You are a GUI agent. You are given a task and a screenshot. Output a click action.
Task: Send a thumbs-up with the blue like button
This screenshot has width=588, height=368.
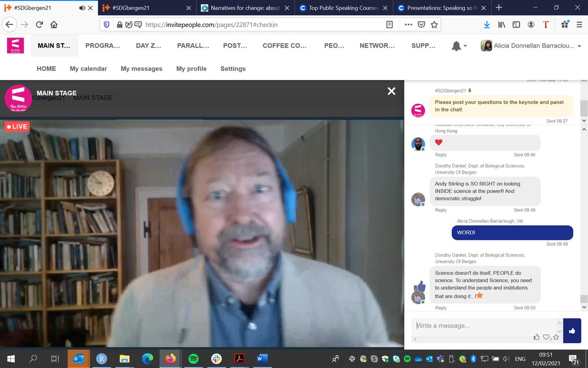pyautogui.click(x=572, y=331)
